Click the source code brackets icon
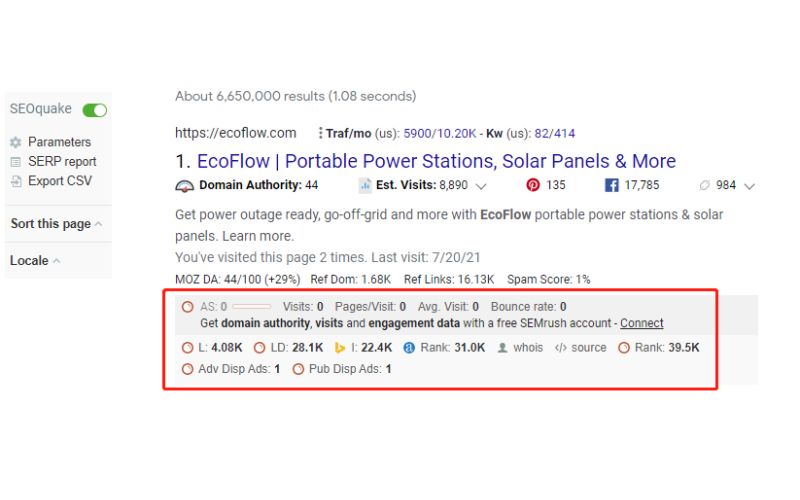This screenshot has width=800, height=500. coord(561,348)
